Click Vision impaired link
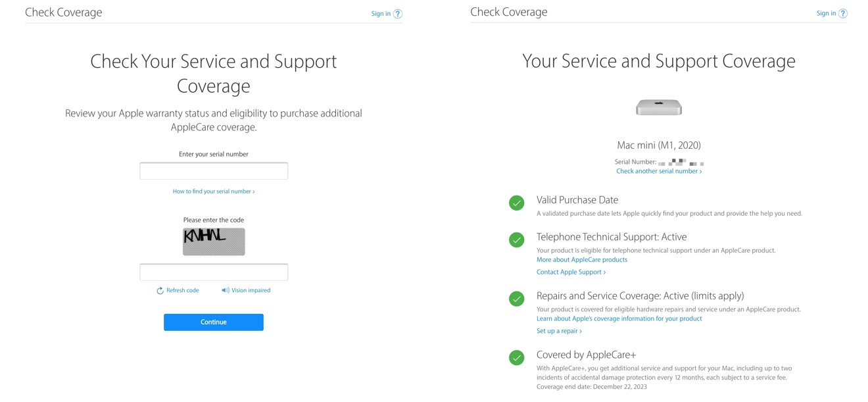The width and height of the screenshot is (868, 402). [251, 290]
